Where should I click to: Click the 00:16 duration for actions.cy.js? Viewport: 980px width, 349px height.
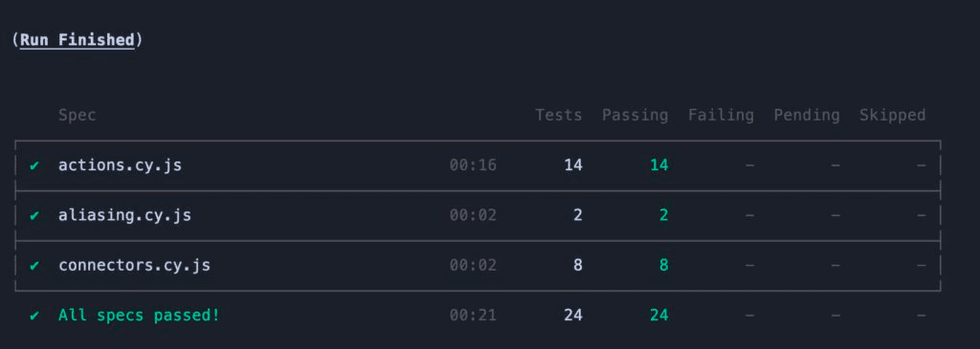(x=473, y=165)
